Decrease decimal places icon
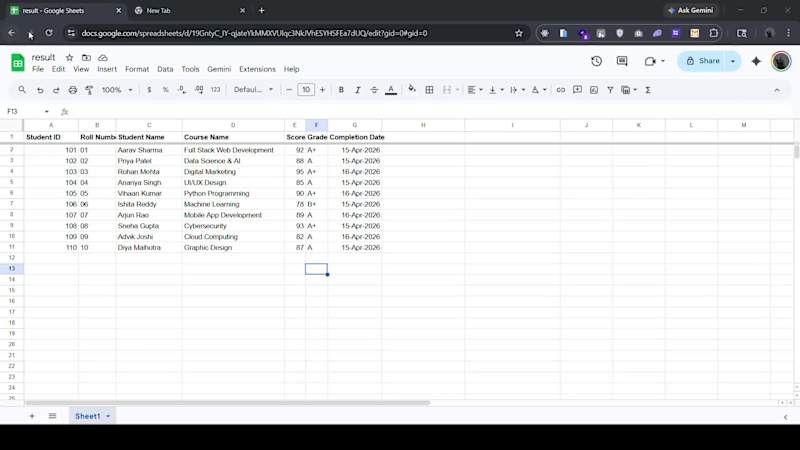Screen dimensions: 800x450 pyautogui.click(x=182, y=90)
